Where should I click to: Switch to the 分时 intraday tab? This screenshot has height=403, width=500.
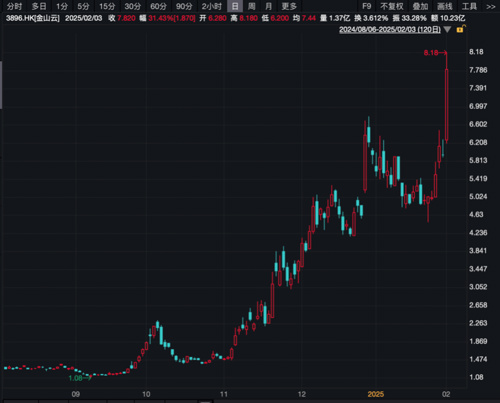click(14, 6)
